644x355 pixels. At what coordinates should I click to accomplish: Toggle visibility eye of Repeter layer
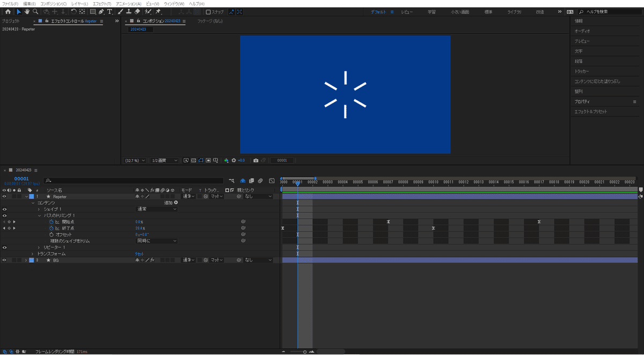click(x=4, y=196)
